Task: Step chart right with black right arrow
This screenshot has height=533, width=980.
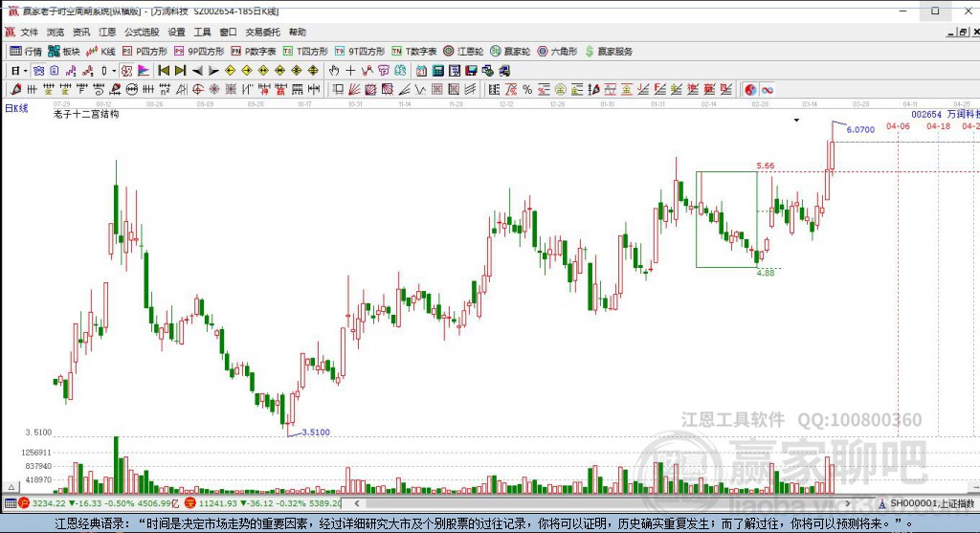Action: (213, 71)
